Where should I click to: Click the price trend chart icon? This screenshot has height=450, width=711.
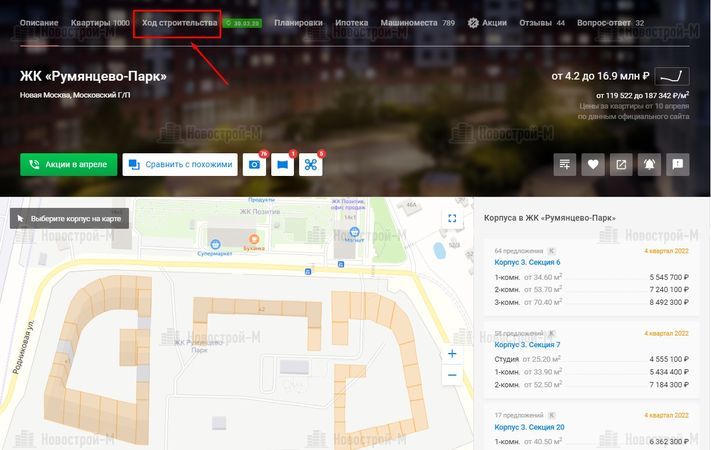click(x=673, y=76)
